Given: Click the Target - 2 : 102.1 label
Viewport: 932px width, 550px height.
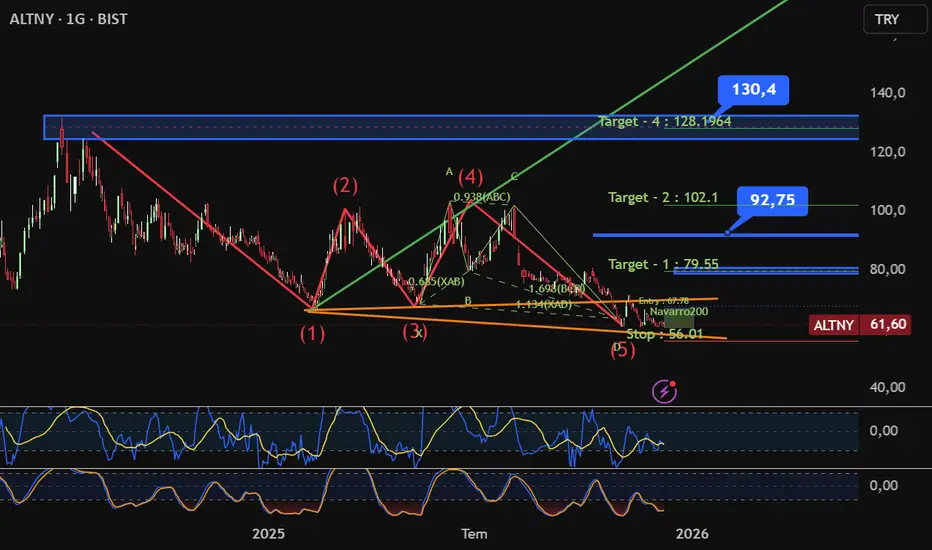Looking at the screenshot, I should point(663,197).
